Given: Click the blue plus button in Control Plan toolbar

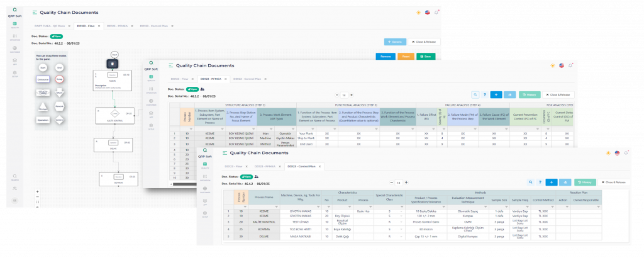Looking at the screenshot, I should tap(551, 182).
